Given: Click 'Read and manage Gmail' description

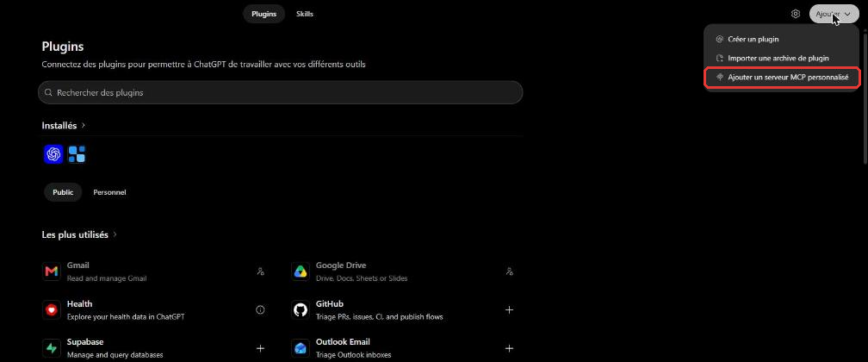Looking at the screenshot, I should click(x=107, y=278).
